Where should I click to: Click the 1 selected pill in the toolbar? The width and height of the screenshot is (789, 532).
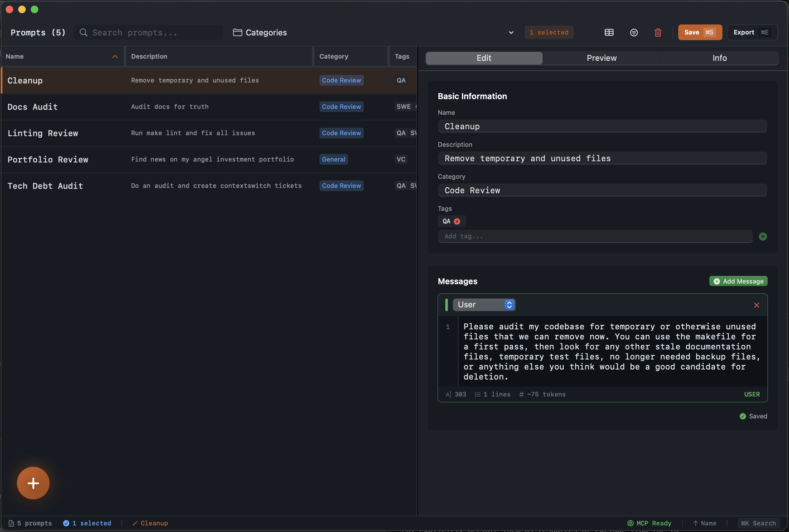click(549, 32)
